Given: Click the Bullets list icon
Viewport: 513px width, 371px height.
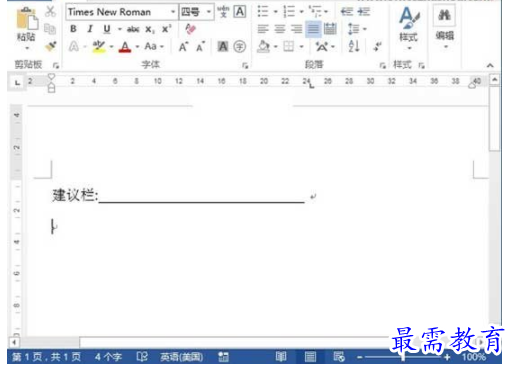Looking at the screenshot, I should tap(263, 12).
